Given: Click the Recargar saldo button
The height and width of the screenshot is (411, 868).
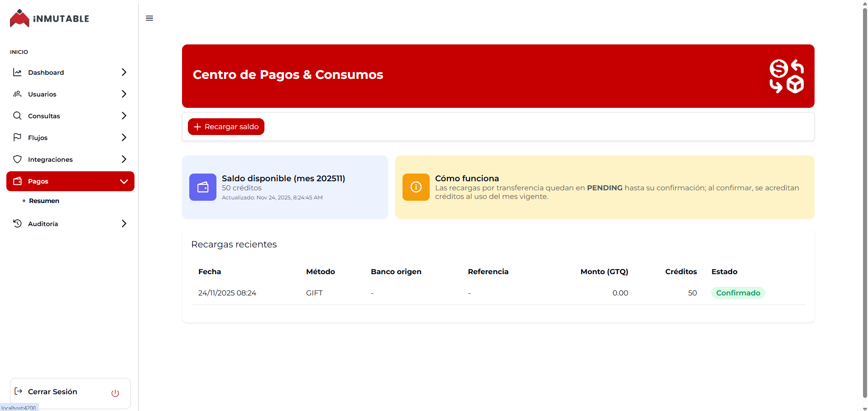Looking at the screenshot, I should (226, 126).
